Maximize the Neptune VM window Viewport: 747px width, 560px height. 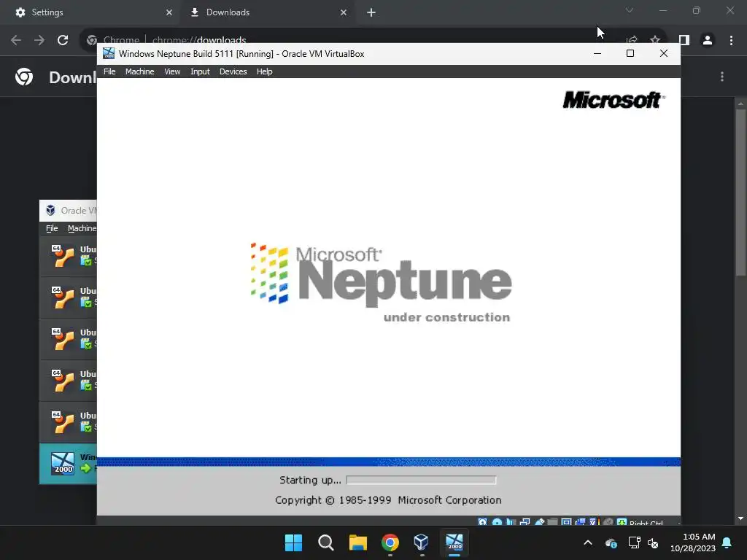coord(630,53)
